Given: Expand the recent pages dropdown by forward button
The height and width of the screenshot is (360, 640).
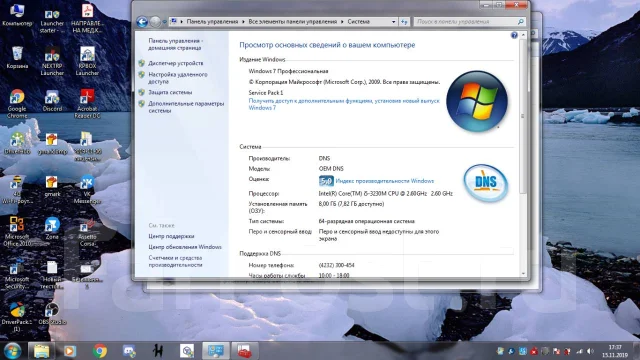Looking at the screenshot, I should (164, 22).
